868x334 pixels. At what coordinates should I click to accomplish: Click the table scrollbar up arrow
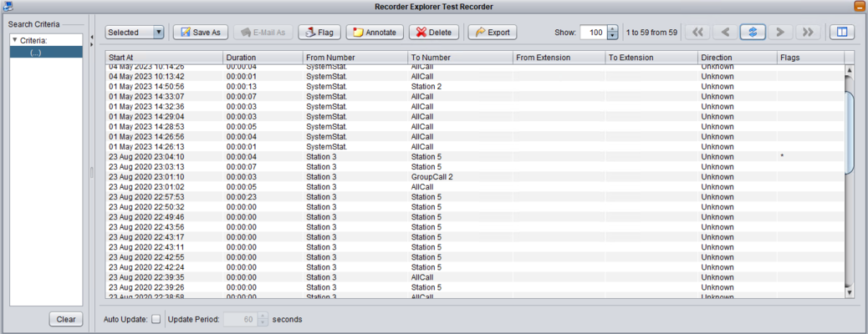point(850,69)
